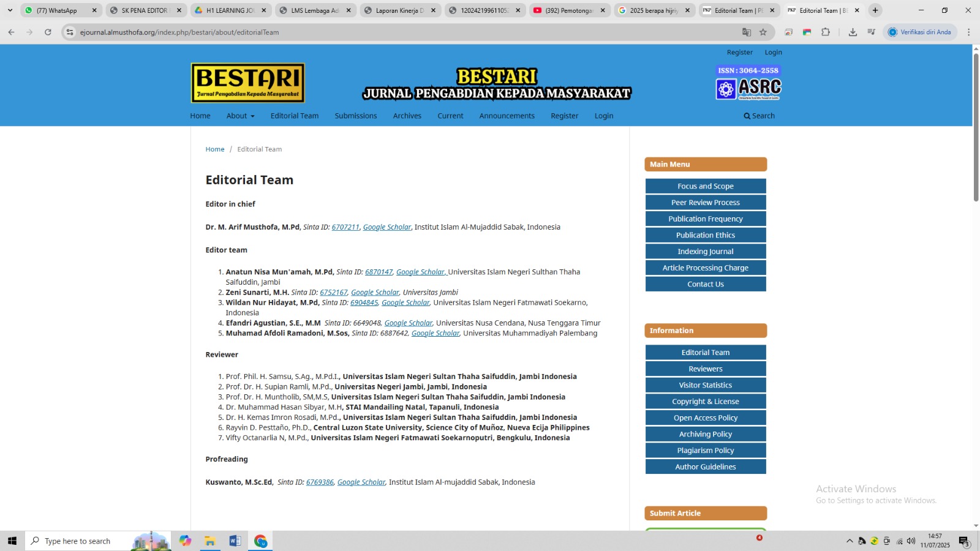Click the BESTARI journal logo
The width and height of the screenshot is (980, 551).
pos(248,83)
